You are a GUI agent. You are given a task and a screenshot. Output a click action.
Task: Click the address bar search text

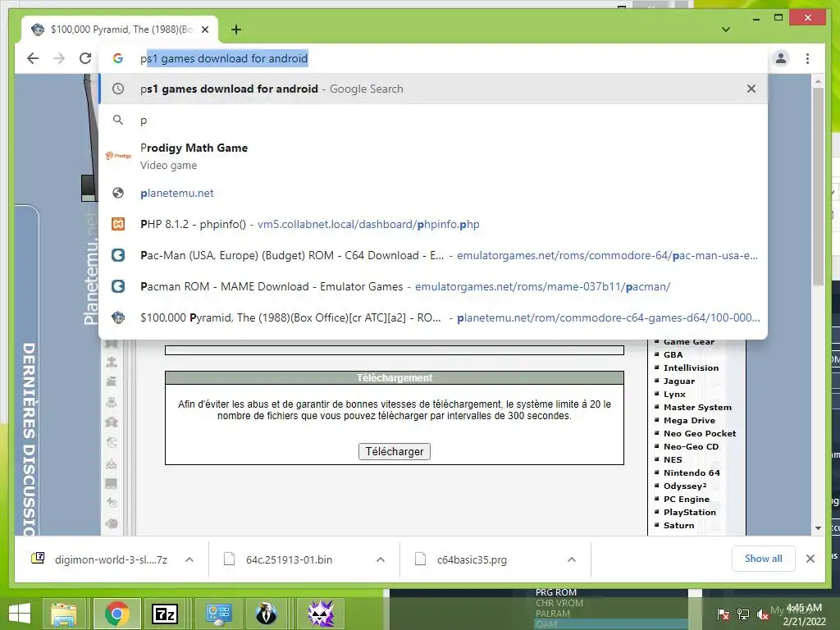pos(224,58)
